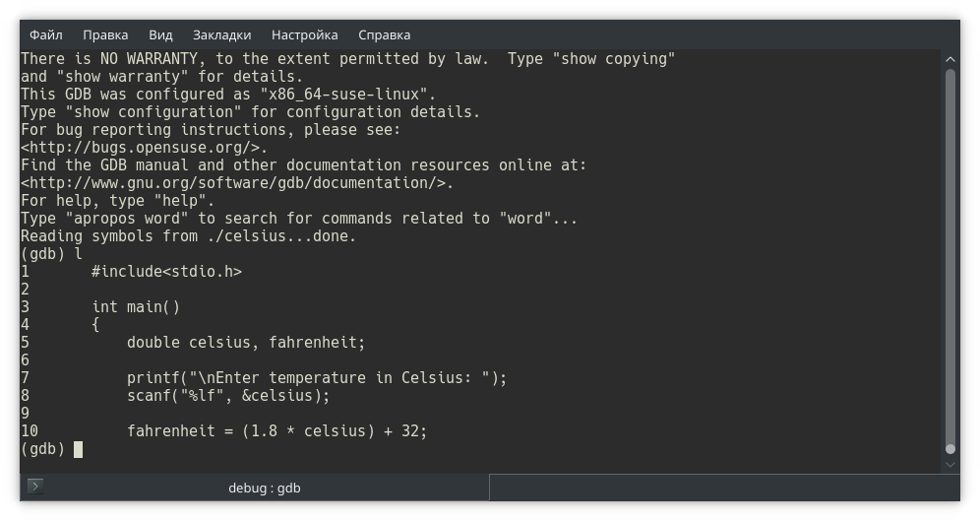This screenshot has width=980, height=521.
Task: Open the Правка menu
Action: (x=105, y=34)
